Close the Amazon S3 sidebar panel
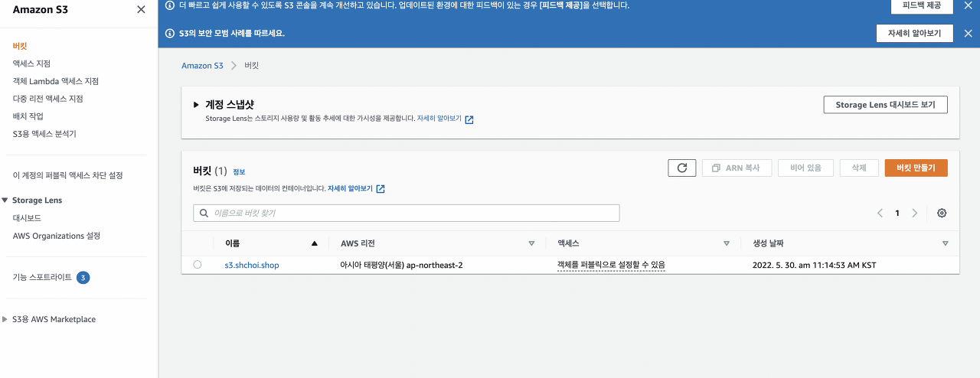The width and height of the screenshot is (980, 378). point(141,10)
